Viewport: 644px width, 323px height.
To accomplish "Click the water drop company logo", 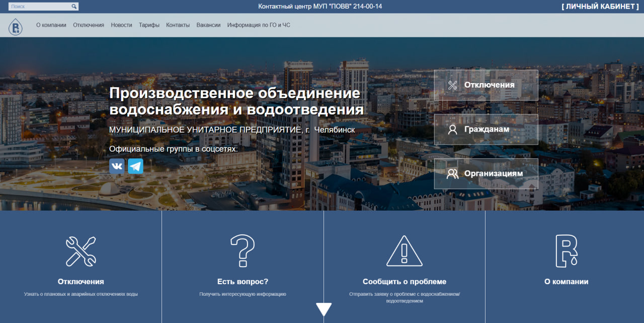I will [x=16, y=26].
